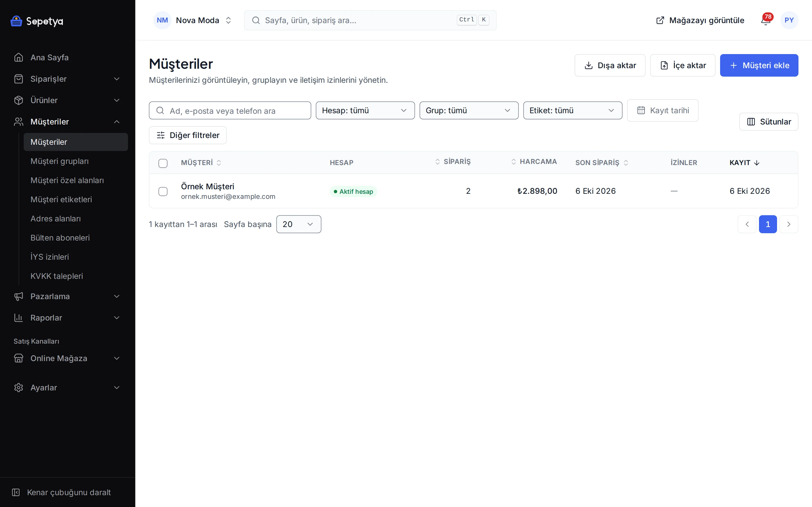
Task: Tick the select-all customers checkbox
Action: [x=163, y=163]
